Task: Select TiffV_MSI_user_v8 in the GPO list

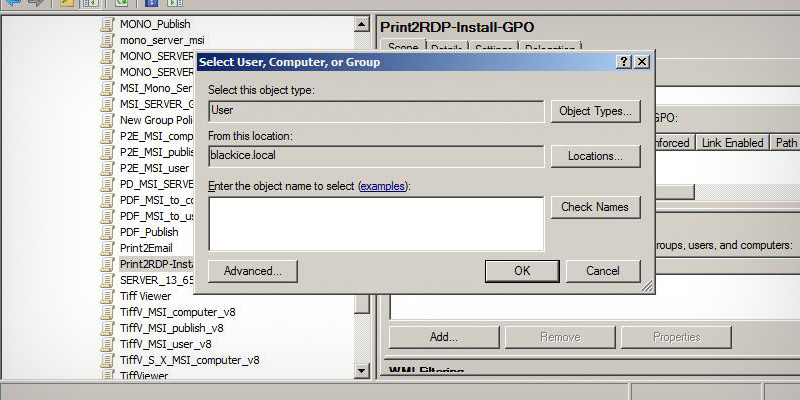Action: coord(165,344)
